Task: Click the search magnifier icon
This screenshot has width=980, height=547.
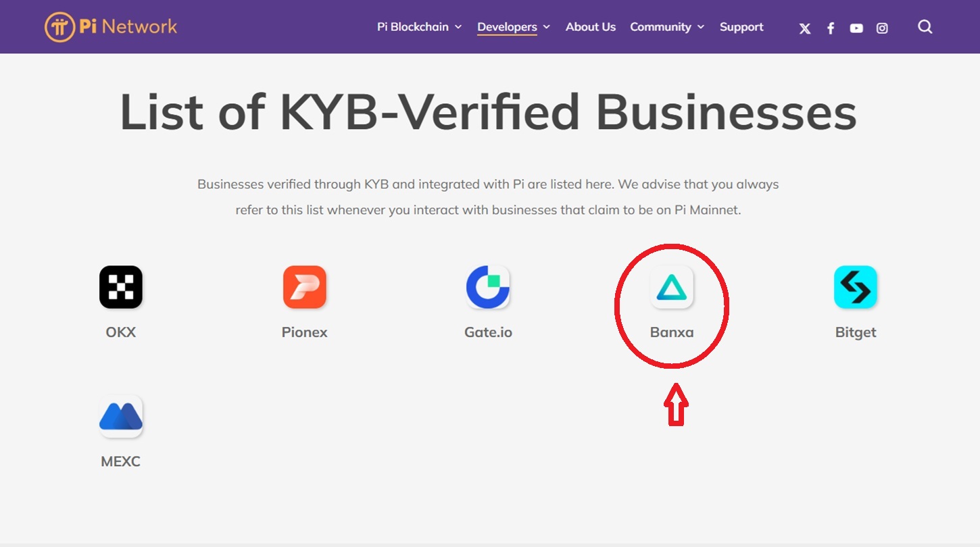Action: coord(925,27)
